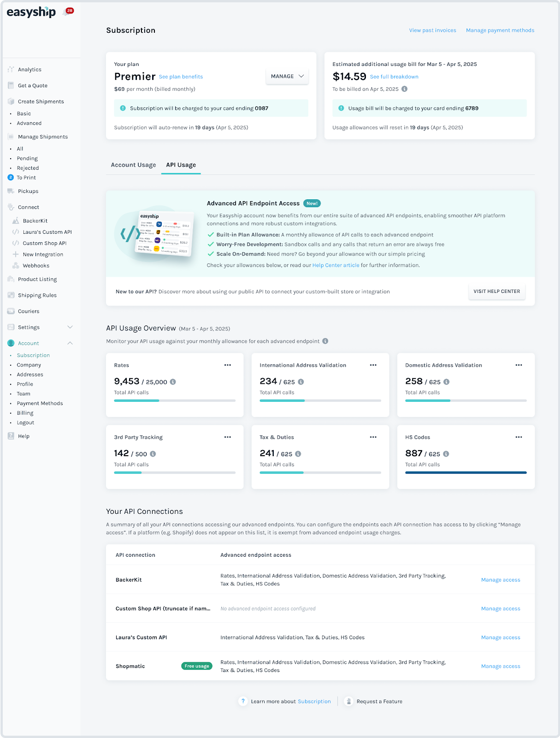Open the notifications bell icon
This screenshot has width=560, height=738.
coord(68,12)
